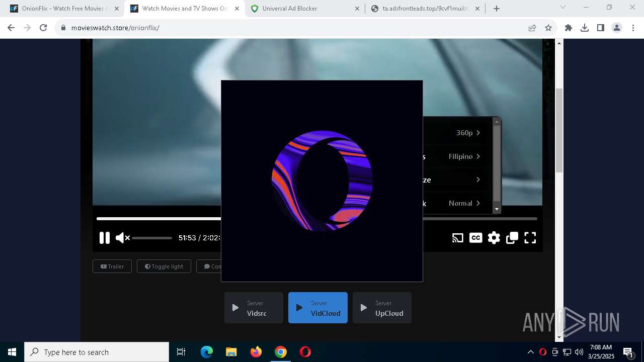Click the settings menu scrollbar up arrow
This screenshot has height=362, width=644.
497,121
